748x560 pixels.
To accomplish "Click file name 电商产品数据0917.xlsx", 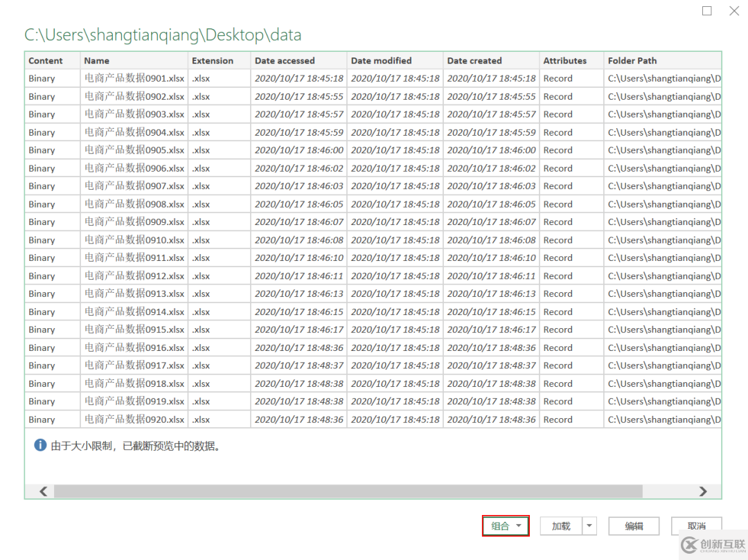I will (134, 365).
